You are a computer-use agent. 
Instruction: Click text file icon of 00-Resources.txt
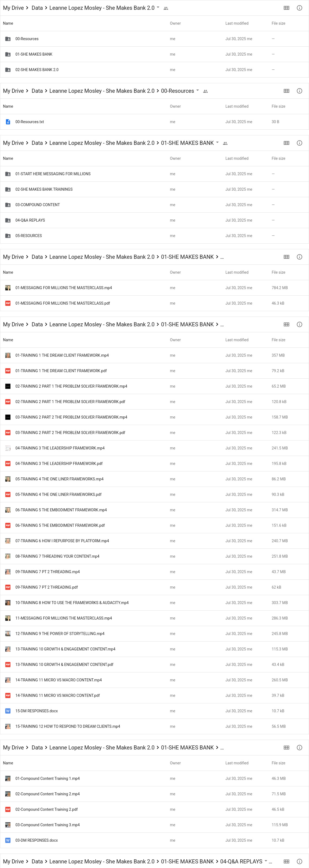coord(8,122)
